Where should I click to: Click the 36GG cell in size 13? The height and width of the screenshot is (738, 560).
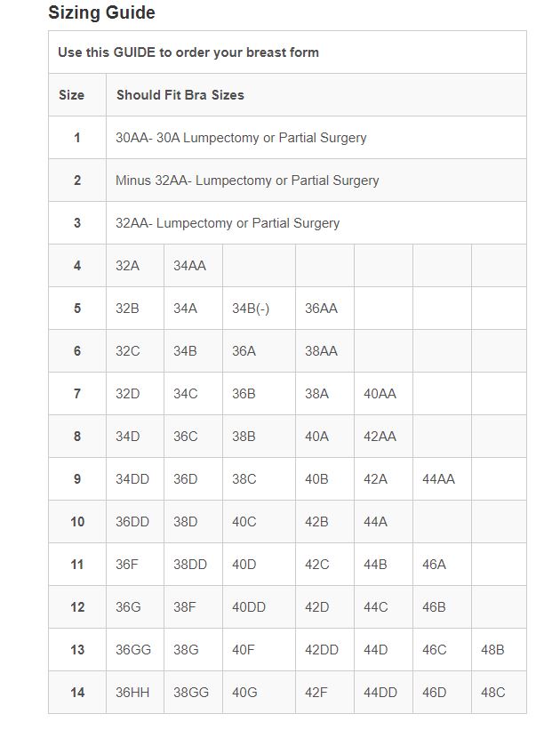pos(133,650)
